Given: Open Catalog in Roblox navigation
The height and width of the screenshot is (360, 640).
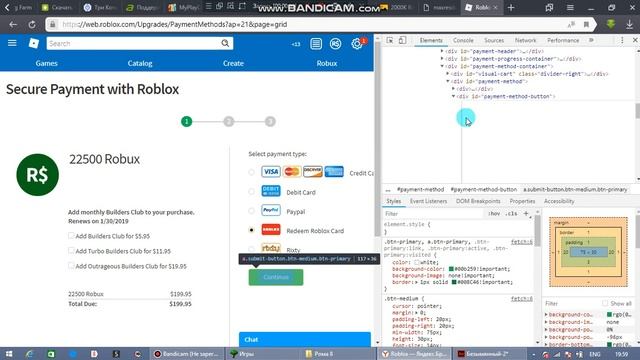Looking at the screenshot, I should 140,63.
